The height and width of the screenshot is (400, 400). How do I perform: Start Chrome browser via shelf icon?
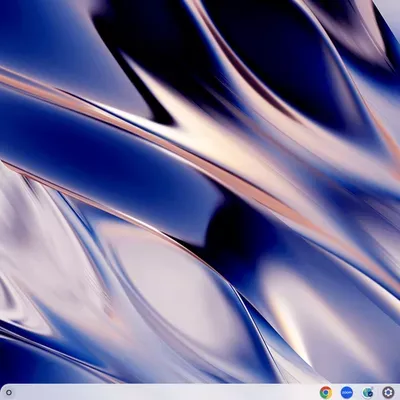326,392
